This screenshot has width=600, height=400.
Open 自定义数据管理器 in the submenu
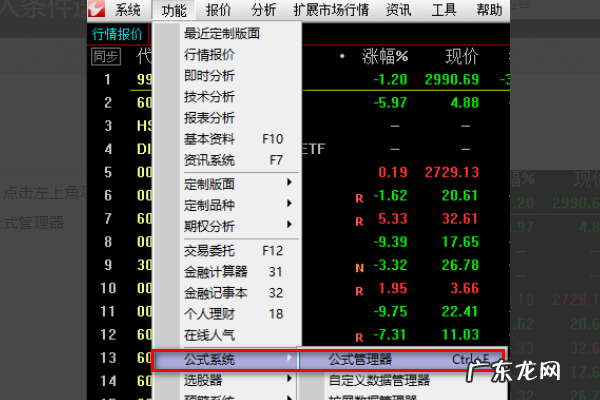pos(401,380)
